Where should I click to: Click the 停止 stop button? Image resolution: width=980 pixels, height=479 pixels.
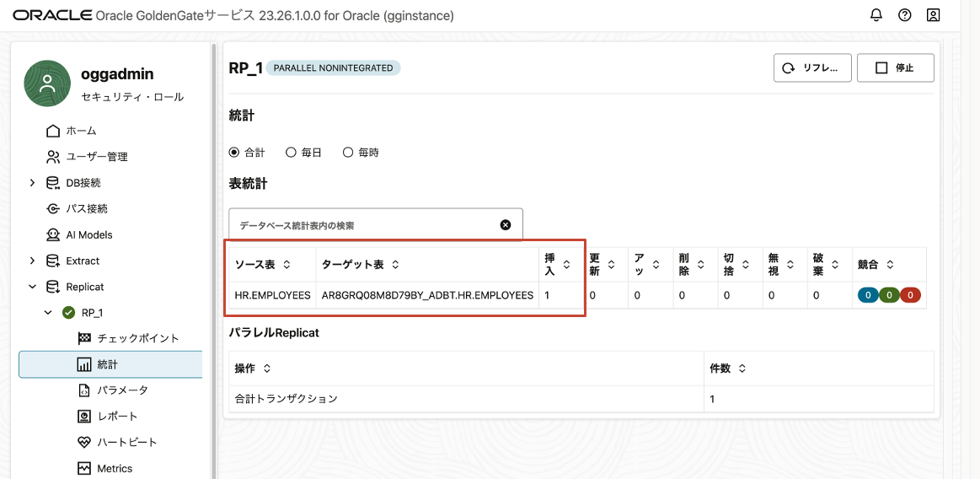click(x=895, y=68)
